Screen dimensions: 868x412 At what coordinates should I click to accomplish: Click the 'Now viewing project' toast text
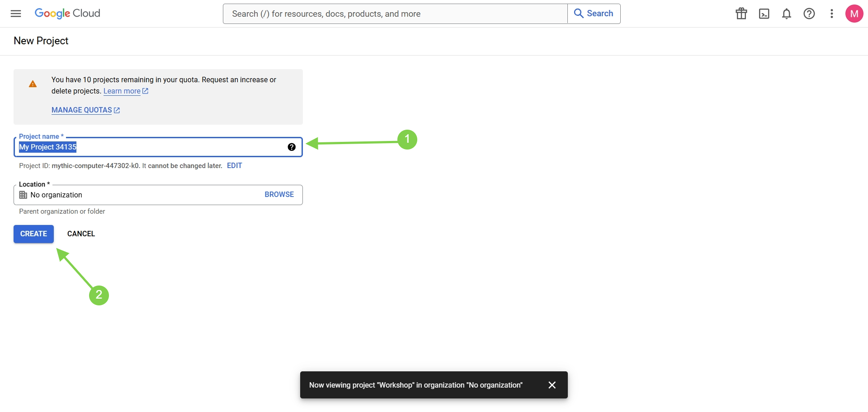pos(416,385)
